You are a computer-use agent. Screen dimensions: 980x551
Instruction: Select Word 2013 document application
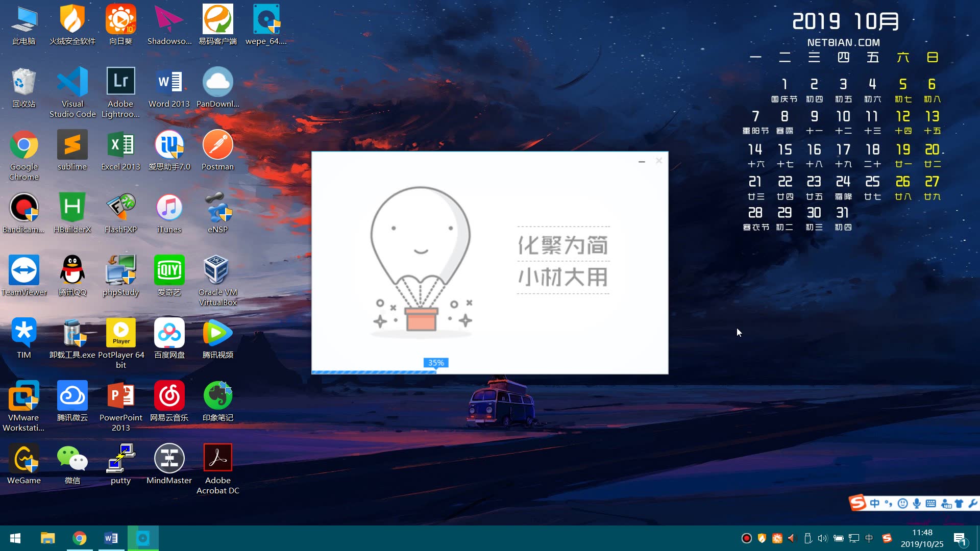tap(169, 81)
